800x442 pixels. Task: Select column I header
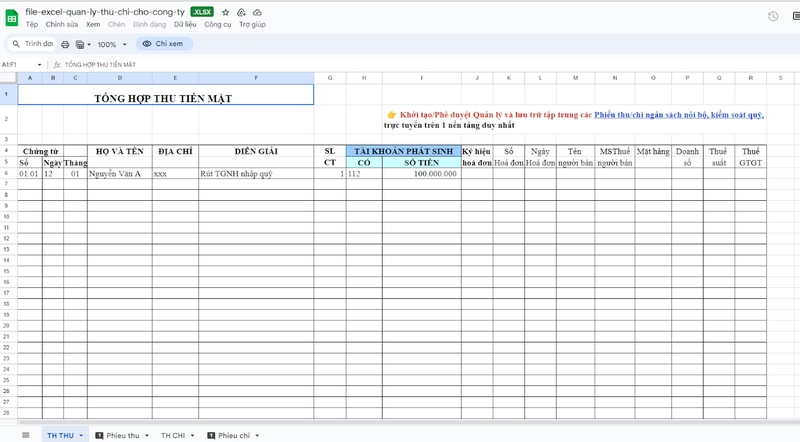click(421, 78)
